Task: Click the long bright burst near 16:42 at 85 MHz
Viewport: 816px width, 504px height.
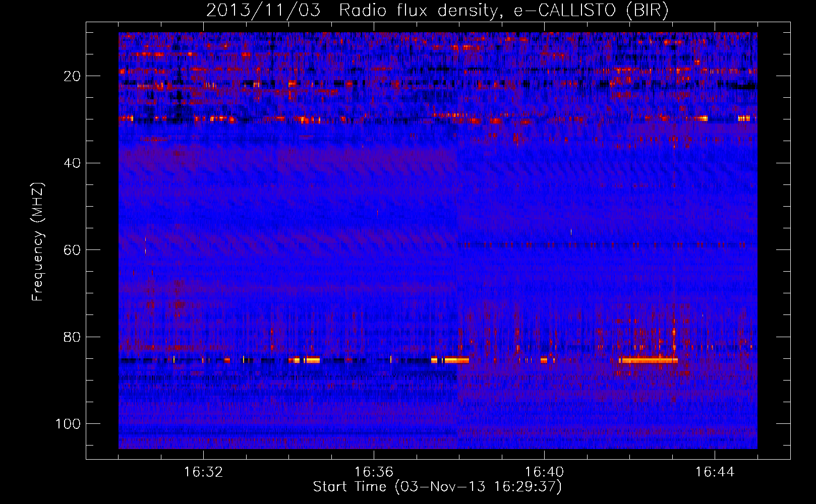Action: (x=648, y=360)
